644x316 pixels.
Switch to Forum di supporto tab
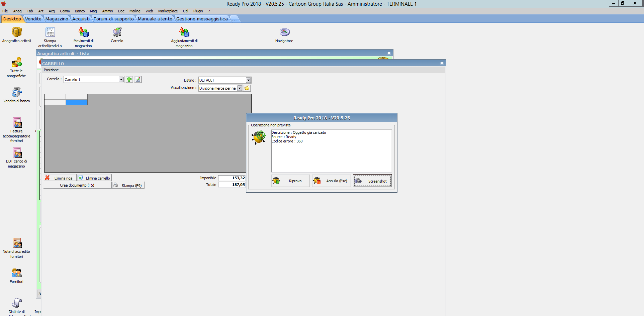coord(114,19)
